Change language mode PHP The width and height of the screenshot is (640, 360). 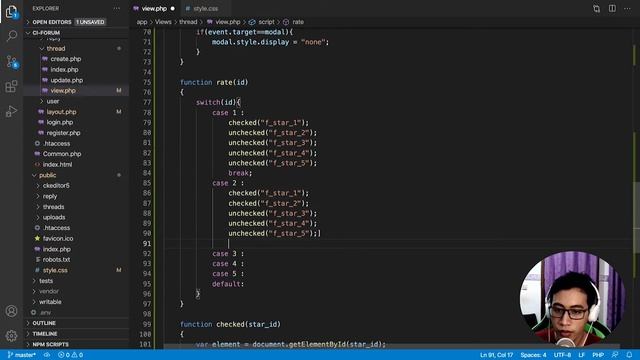(598, 355)
